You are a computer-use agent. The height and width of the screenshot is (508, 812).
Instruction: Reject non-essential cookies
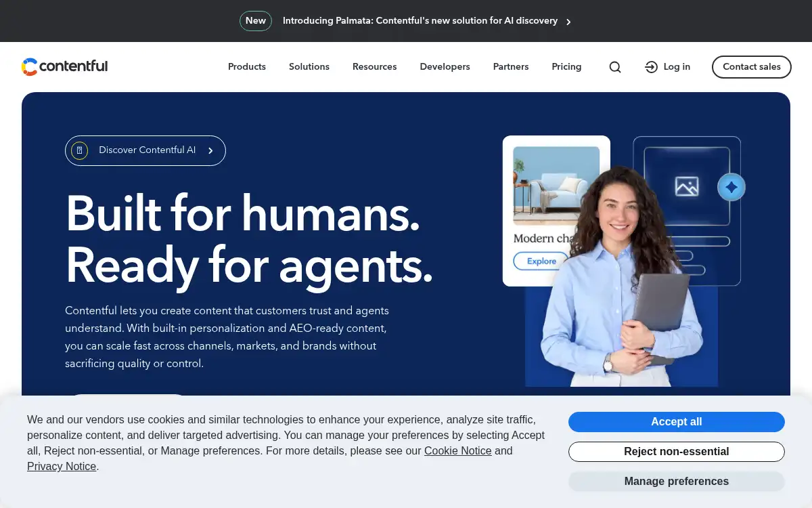coord(677,451)
